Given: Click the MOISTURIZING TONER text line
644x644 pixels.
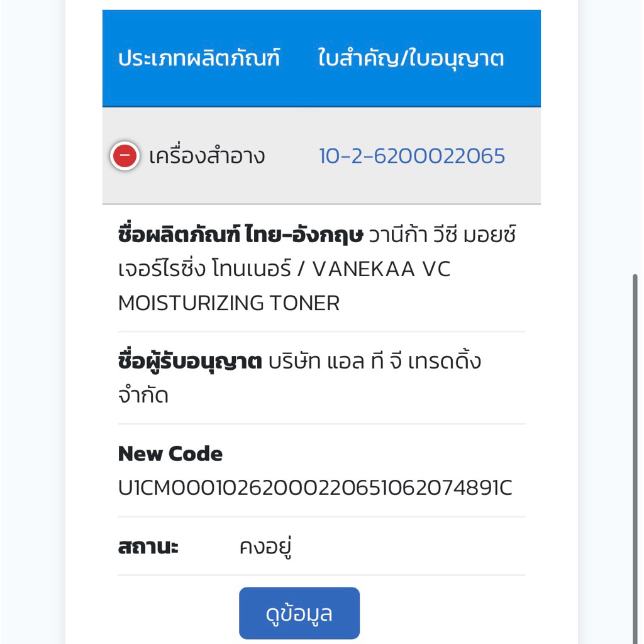Looking at the screenshot, I should click(x=228, y=303).
